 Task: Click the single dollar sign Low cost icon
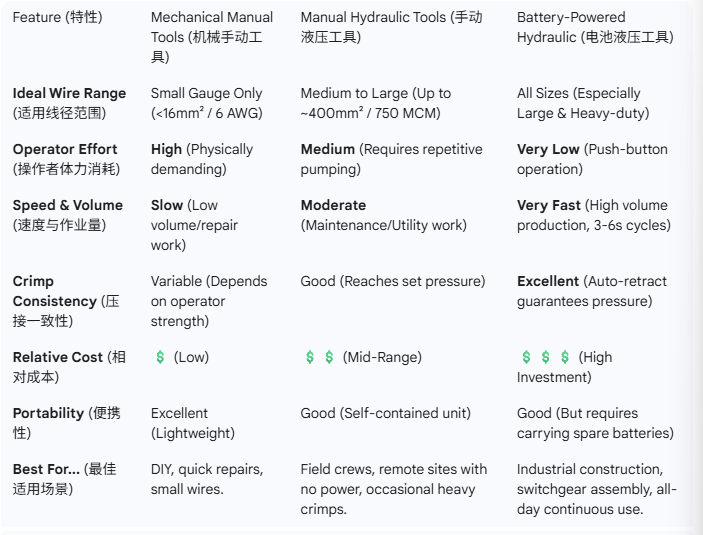point(160,357)
